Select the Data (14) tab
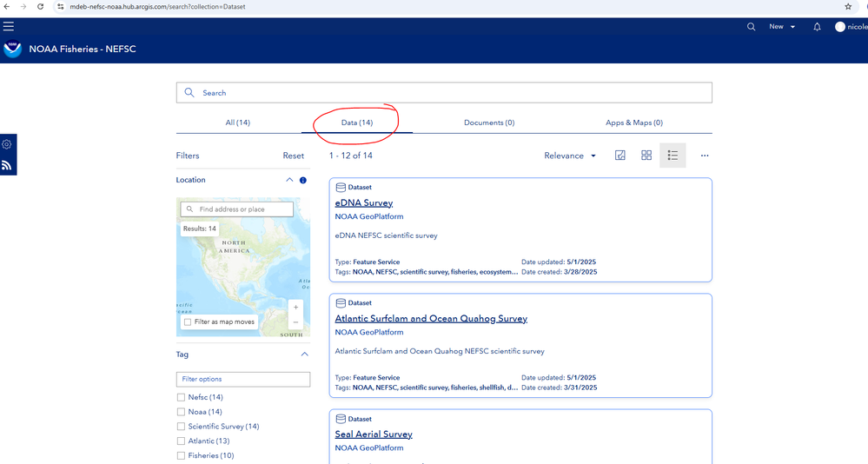 coord(357,123)
